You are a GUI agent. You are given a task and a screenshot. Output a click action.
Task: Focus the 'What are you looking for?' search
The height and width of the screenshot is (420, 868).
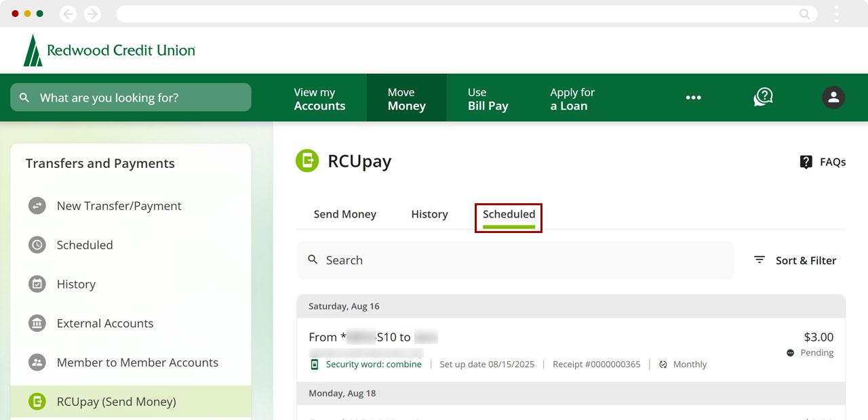pos(131,98)
